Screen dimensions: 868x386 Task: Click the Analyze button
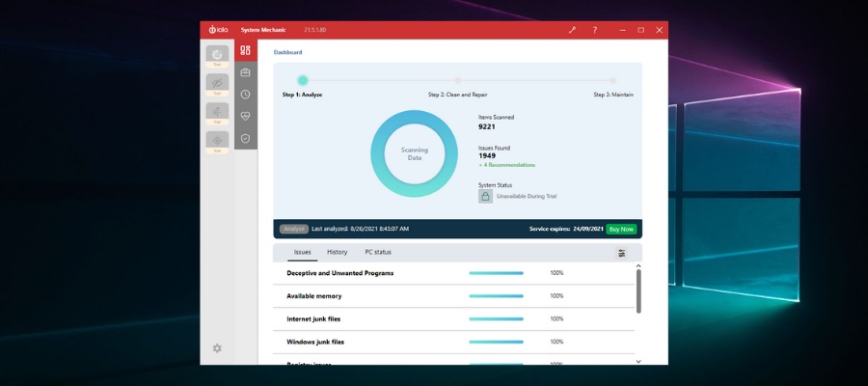coord(294,229)
